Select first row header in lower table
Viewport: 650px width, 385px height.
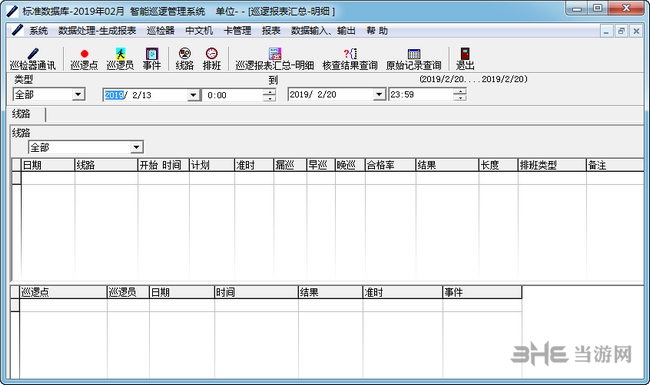click(x=15, y=305)
